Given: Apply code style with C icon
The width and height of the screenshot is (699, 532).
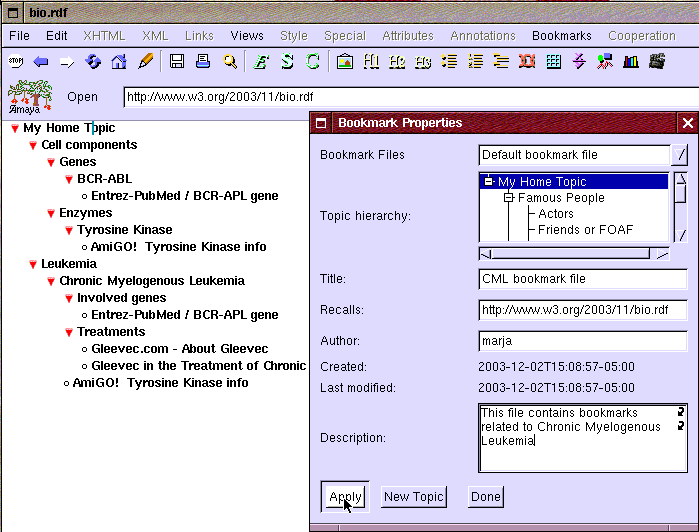Looking at the screenshot, I should (313, 62).
